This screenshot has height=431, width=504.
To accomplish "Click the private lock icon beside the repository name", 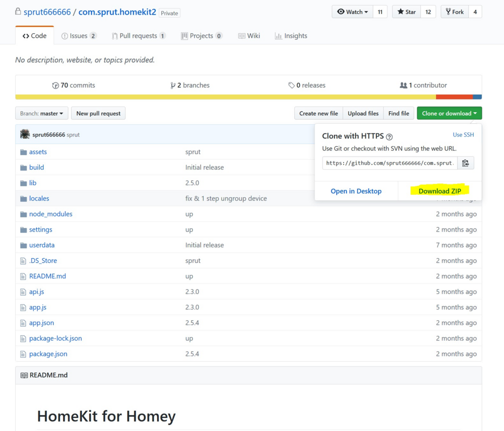I will 18,12.
